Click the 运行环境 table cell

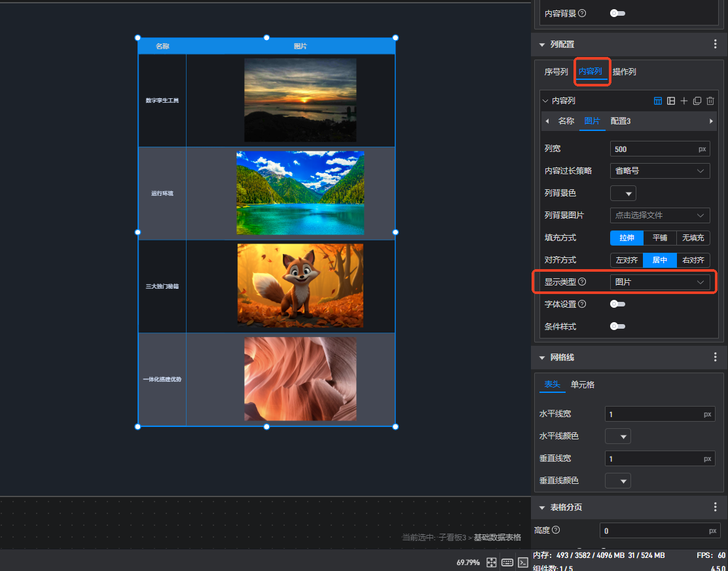coord(162,193)
